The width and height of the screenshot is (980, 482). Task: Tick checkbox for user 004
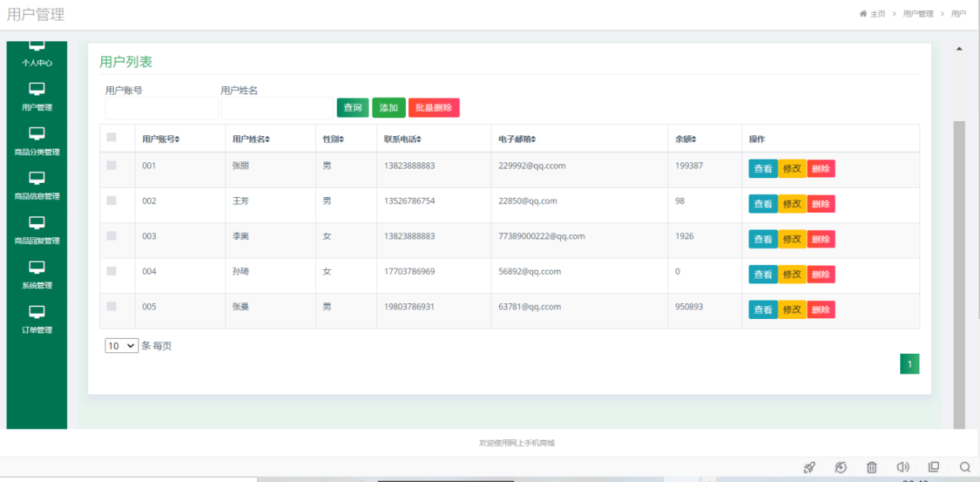(112, 271)
